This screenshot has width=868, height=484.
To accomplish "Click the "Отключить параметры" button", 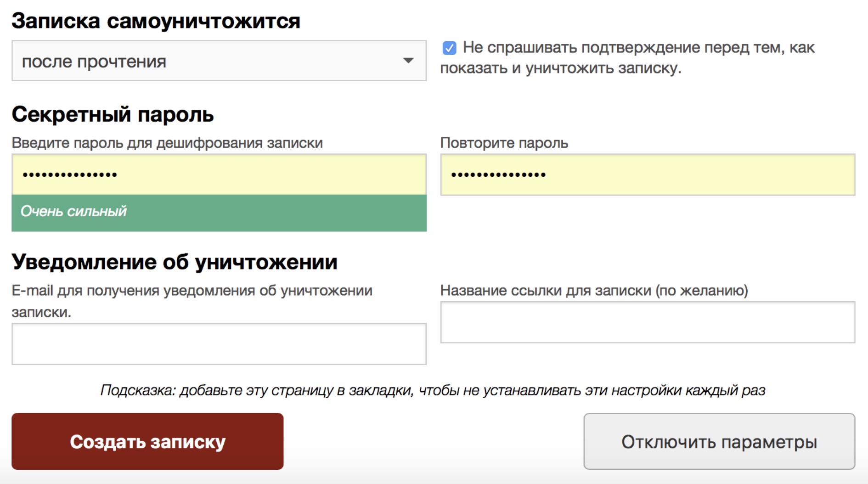I will click(719, 441).
